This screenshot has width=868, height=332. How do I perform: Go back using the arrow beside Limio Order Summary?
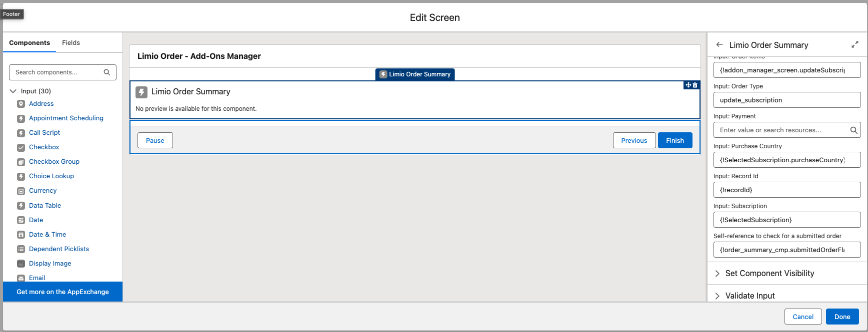click(719, 44)
